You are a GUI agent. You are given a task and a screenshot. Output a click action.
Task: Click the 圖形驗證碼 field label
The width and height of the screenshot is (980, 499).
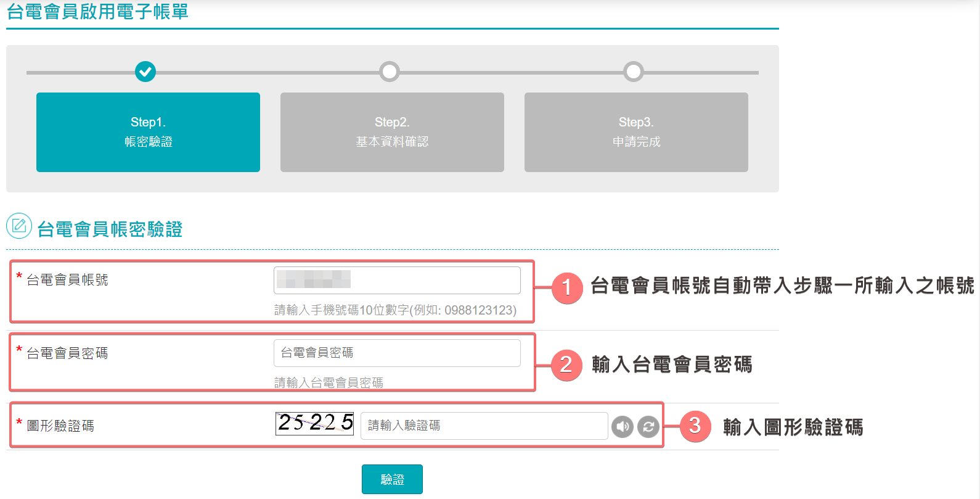click(x=60, y=426)
